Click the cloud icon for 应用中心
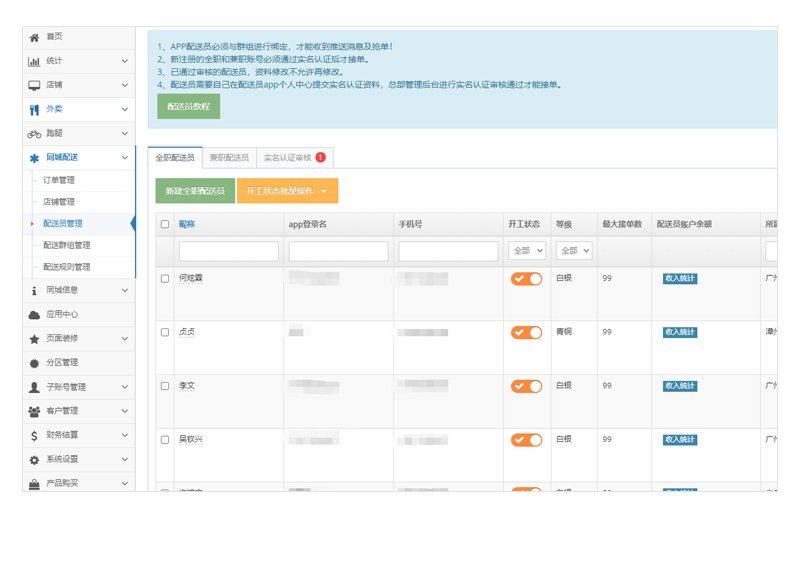This screenshot has width=800, height=566. click(34, 315)
